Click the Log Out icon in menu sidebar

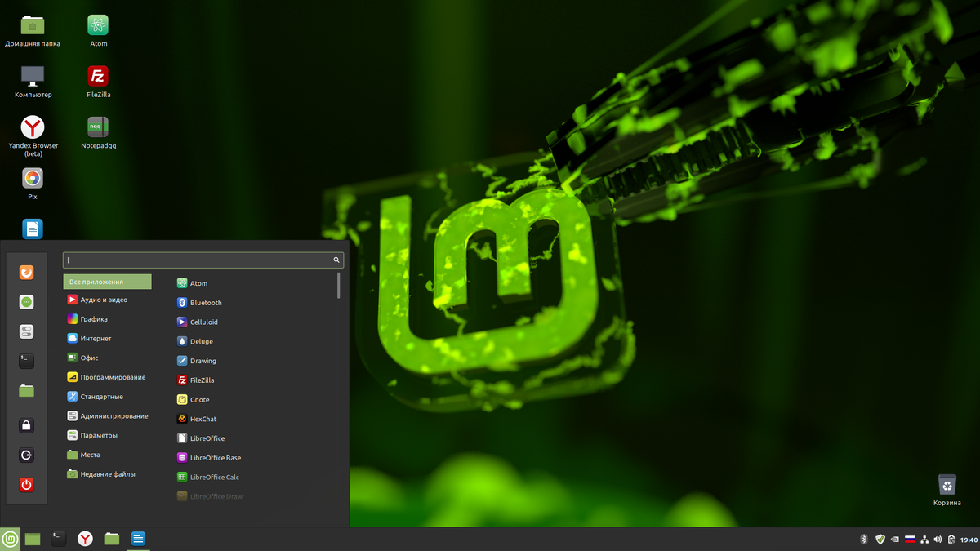pyautogui.click(x=27, y=455)
